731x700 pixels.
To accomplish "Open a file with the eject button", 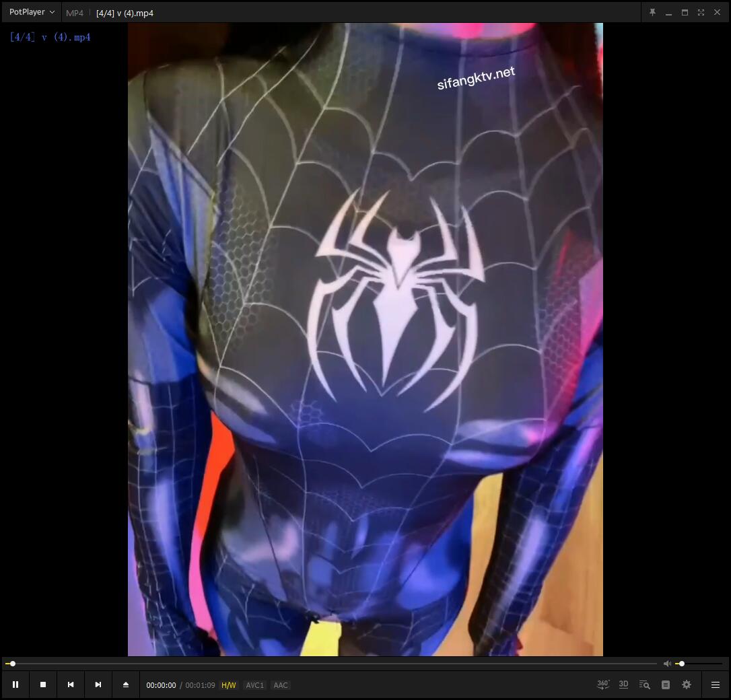I will pyautogui.click(x=125, y=685).
